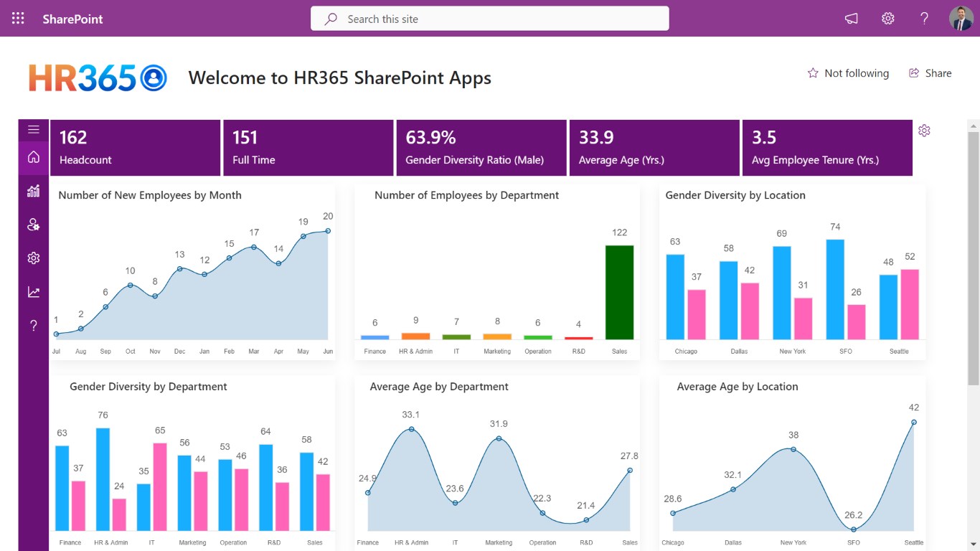Click the Number of Employees by Department title
Image resolution: width=980 pixels, height=551 pixels.
467,195
